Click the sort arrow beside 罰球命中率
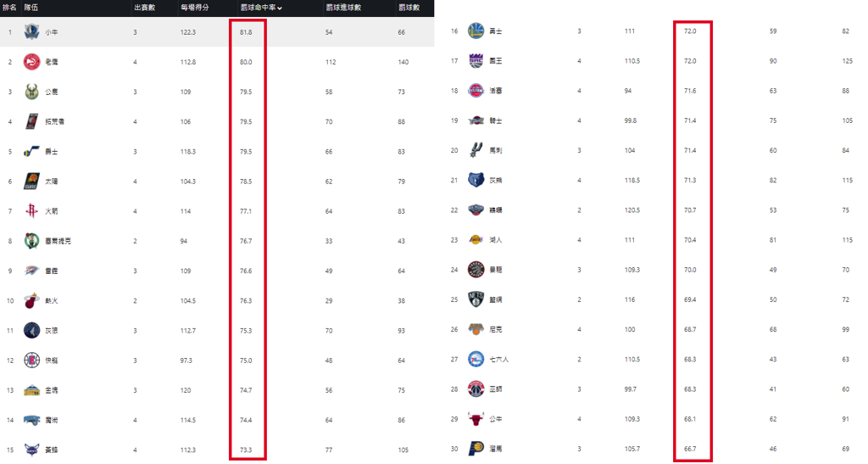Image resolution: width=868 pixels, height=464 pixels. pos(280,8)
